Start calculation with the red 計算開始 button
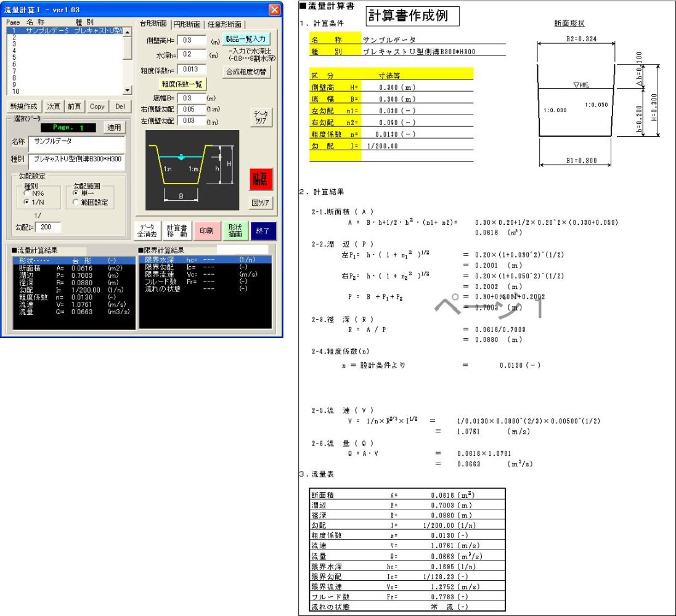This screenshot has height=616, width=676. pyautogui.click(x=261, y=179)
